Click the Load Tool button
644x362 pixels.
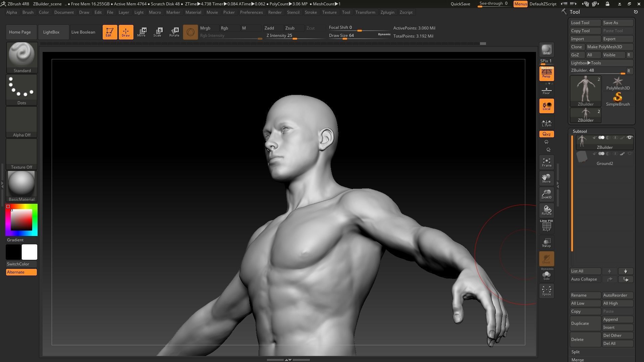tap(585, 23)
